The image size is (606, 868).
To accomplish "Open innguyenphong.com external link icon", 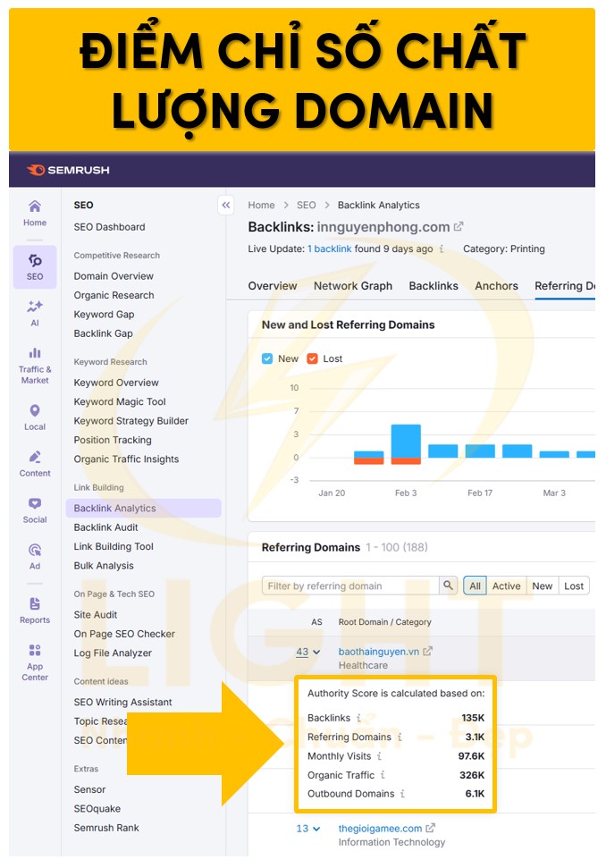I will (459, 226).
